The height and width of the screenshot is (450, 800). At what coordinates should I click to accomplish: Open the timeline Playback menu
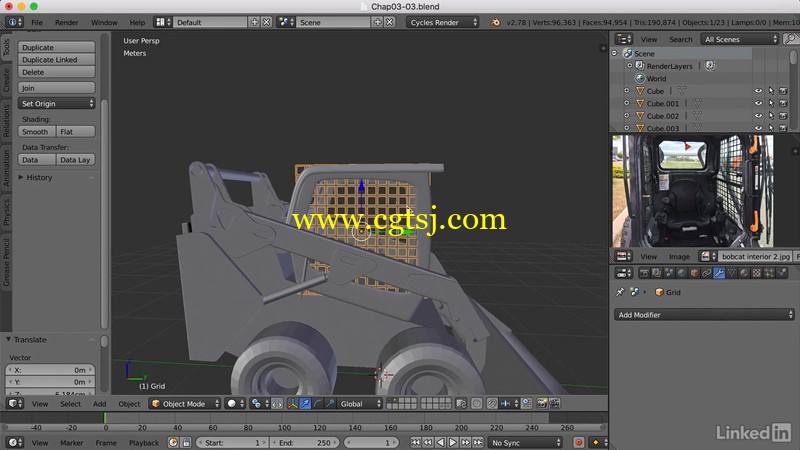143,443
